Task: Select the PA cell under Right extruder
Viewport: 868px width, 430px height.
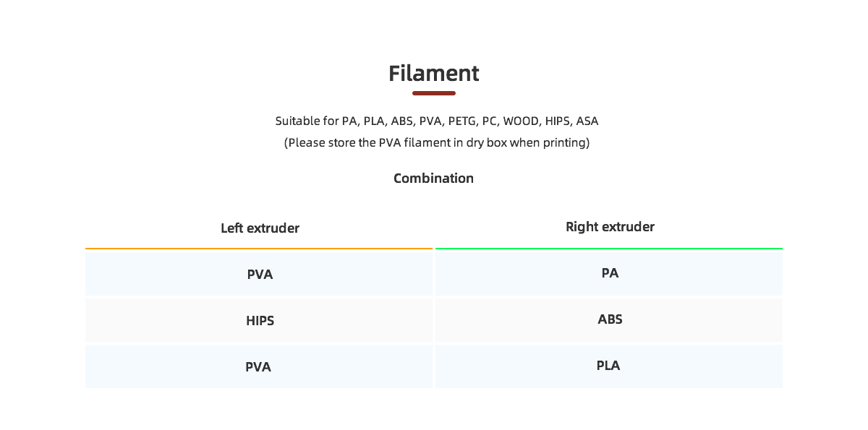Action: [x=610, y=273]
